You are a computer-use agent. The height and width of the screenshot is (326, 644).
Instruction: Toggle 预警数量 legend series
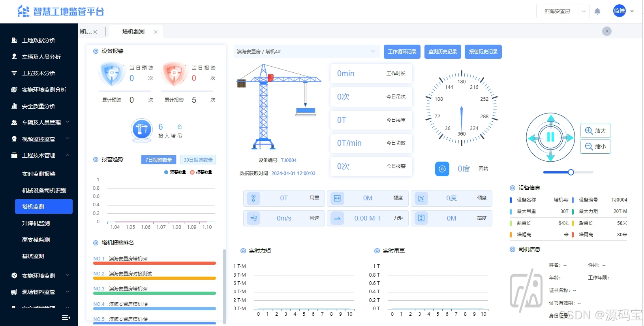(175, 172)
